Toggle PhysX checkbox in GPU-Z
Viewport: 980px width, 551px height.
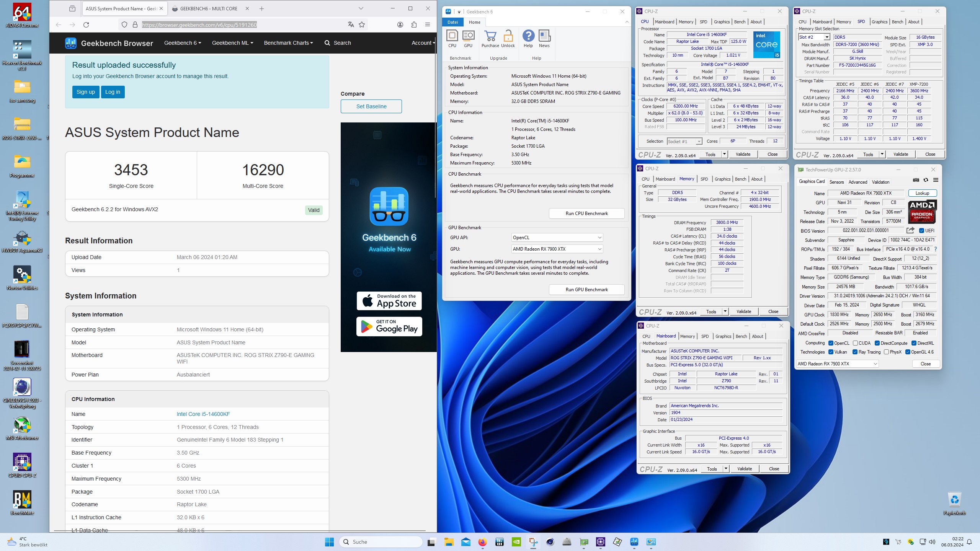886,352
